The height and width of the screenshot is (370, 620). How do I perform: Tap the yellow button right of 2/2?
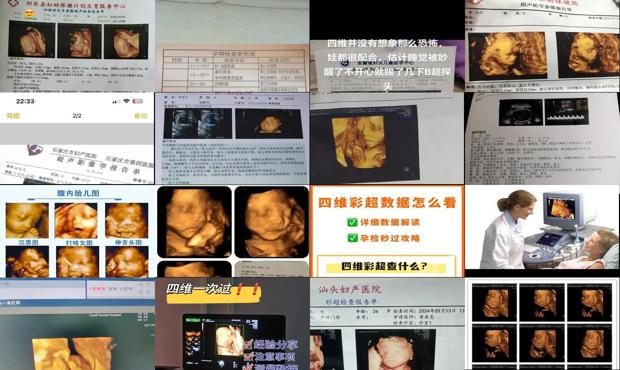140,116
